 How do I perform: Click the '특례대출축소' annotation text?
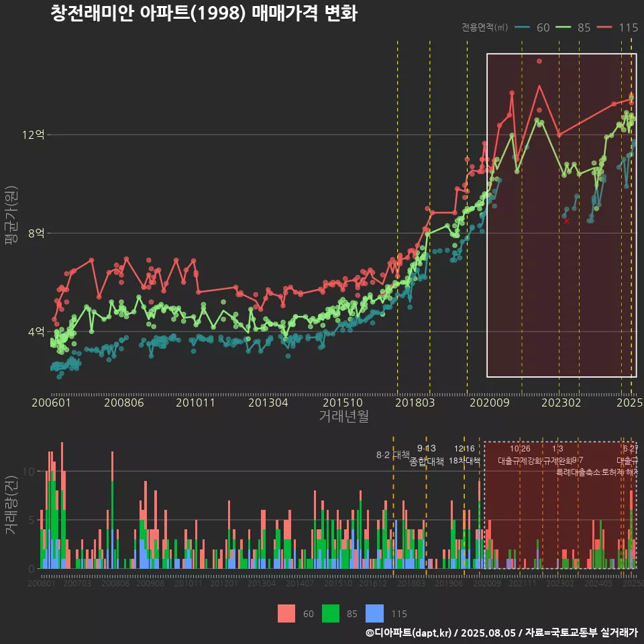pos(578,472)
